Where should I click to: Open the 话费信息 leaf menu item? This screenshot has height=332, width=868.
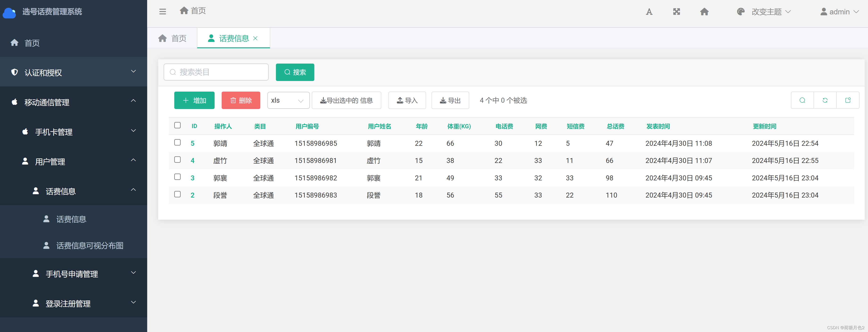[x=74, y=219]
